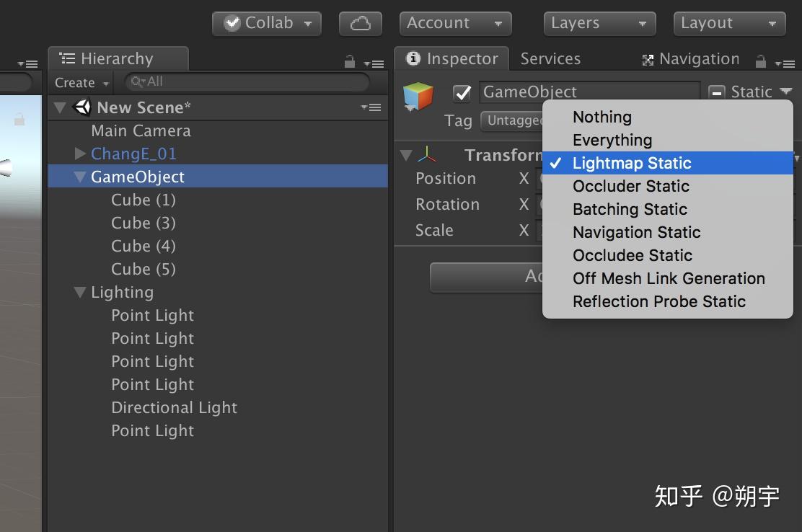
Task: Click the Transform component axes icon
Action: (x=426, y=154)
